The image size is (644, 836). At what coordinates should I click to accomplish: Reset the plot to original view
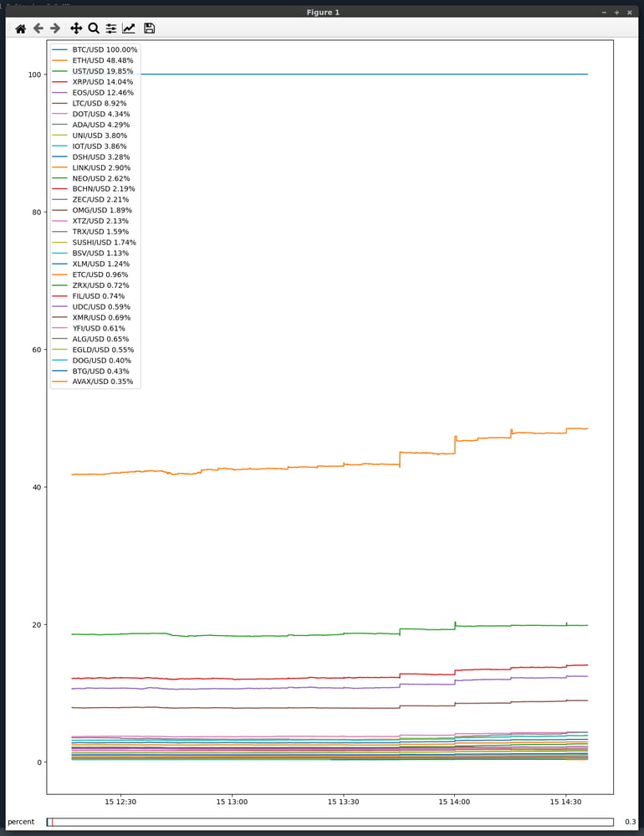pyautogui.click(x=20, y=28)
